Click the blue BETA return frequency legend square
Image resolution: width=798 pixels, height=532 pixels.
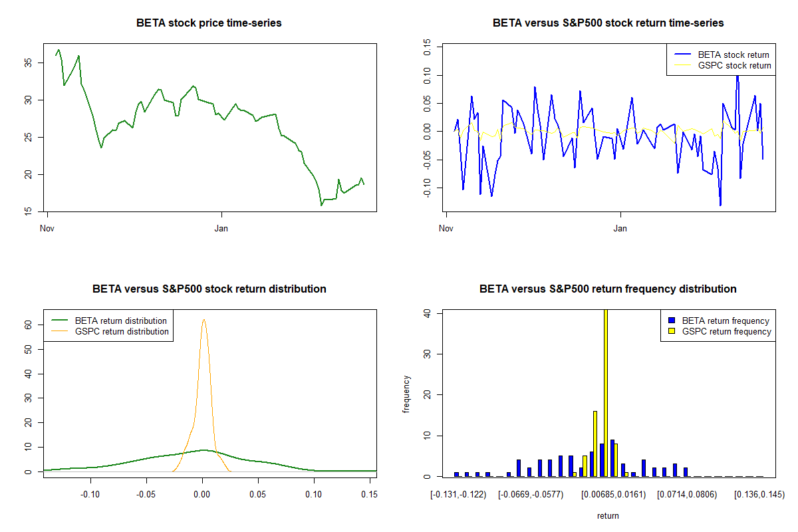point(670,321)
